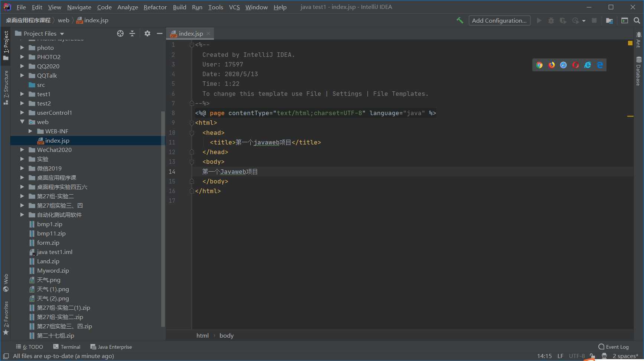Viewport: 644px width, 361px height.
Task: Open page in Opera browser icon
Action: [576, 65]
